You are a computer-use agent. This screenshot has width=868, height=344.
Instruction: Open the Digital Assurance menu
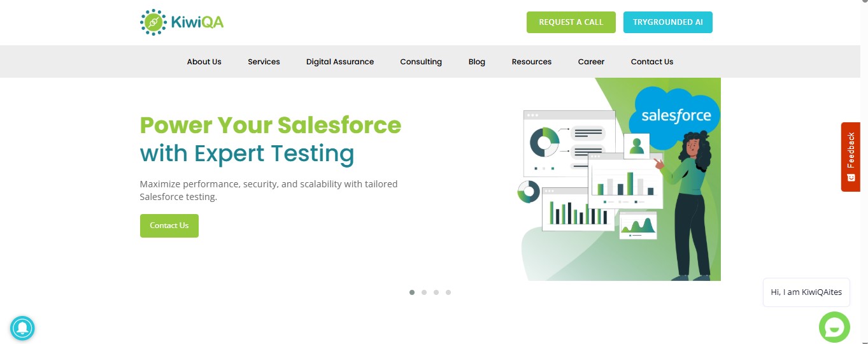tap(340, 62)
